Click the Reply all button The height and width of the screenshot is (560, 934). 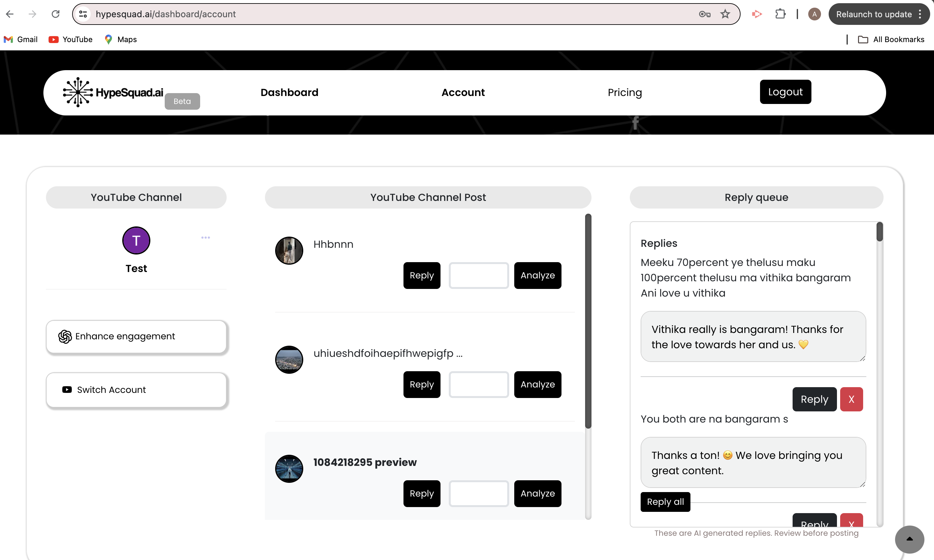tap(665, 502)
